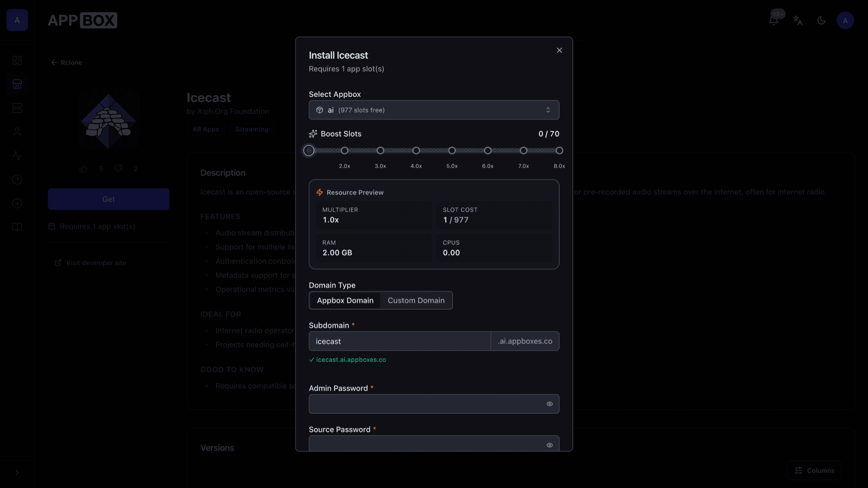
Task: Open the Columns button
Action: [814, 470]
